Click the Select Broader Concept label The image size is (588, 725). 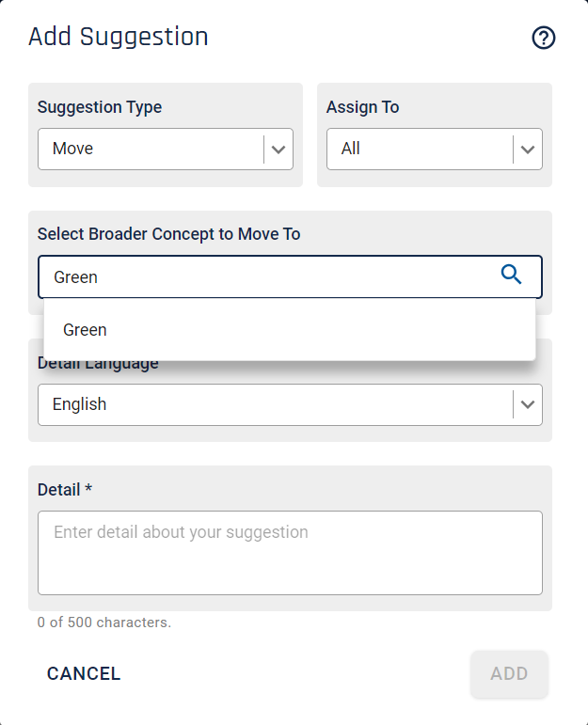click(x=168, y=234)
